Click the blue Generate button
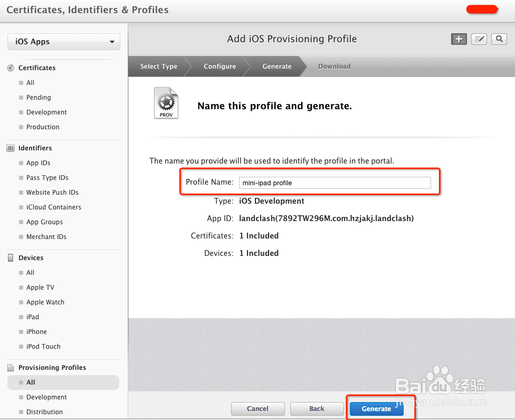 coord(376,409)
